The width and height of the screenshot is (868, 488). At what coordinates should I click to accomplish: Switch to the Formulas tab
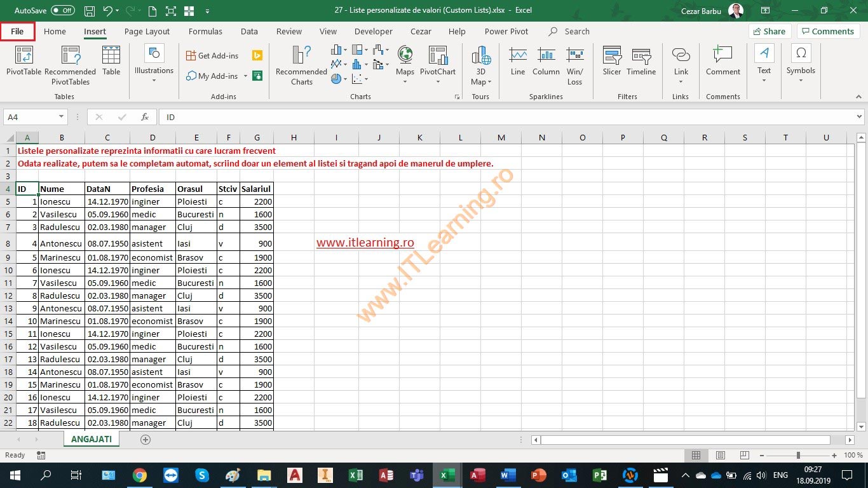(x=205, y=31)
